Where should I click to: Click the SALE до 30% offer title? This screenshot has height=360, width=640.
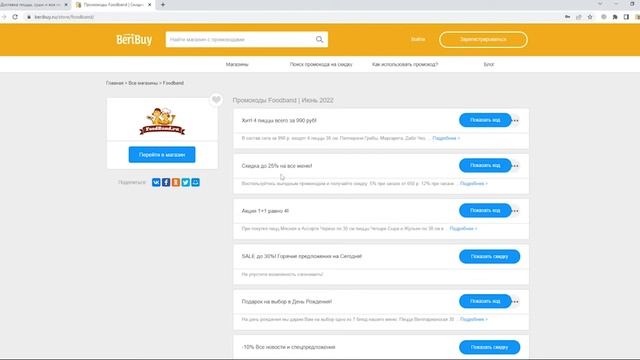pyautogui.click(x=302, y=256)
